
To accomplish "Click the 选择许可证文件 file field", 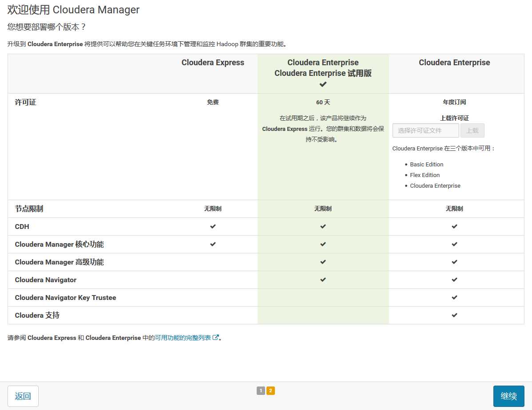I will [425, 130].
